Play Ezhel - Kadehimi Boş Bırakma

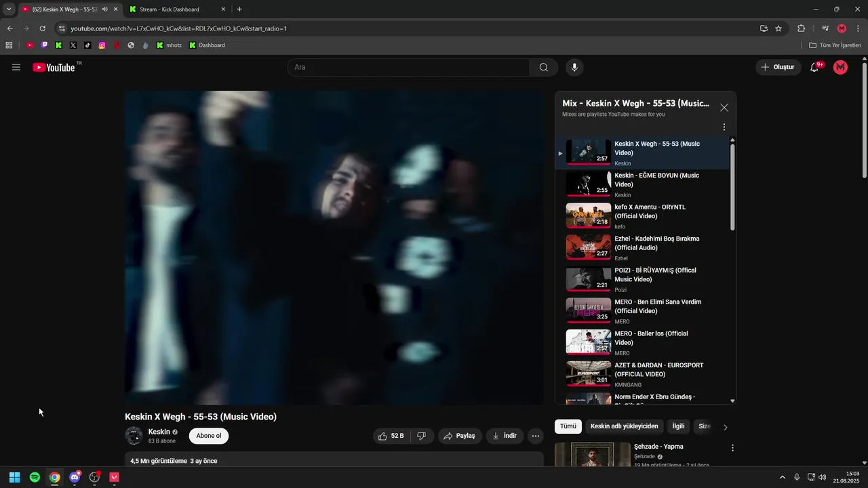tap(644, 248)
